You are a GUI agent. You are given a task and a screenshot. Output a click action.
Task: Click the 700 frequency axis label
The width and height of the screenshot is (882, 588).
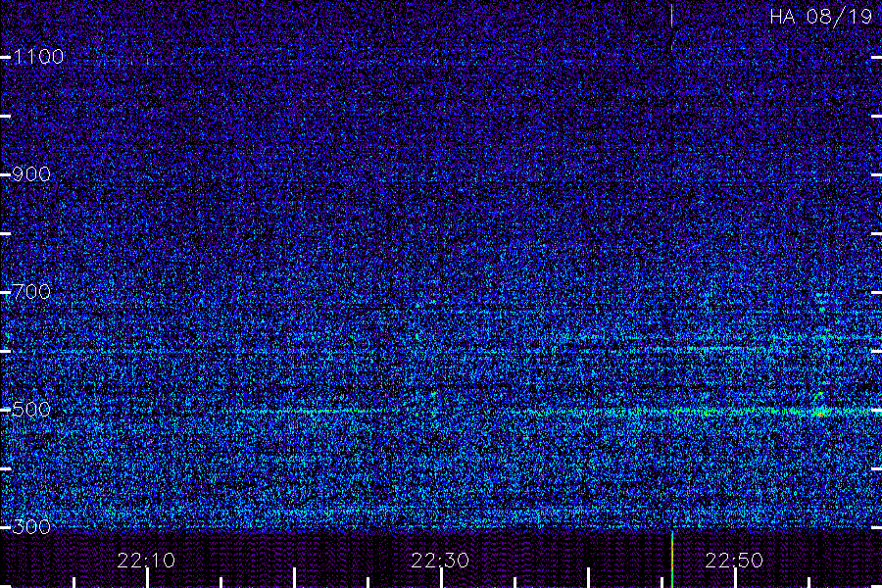click(31, 291)
